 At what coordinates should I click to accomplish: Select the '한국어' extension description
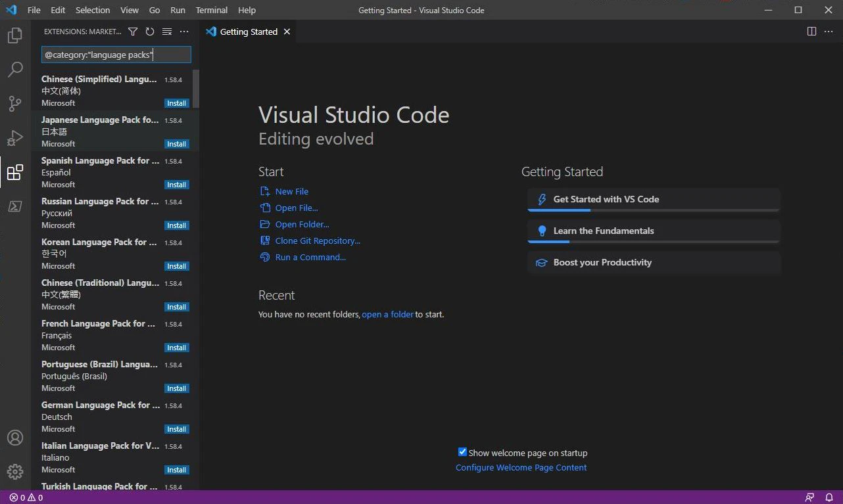54,254
